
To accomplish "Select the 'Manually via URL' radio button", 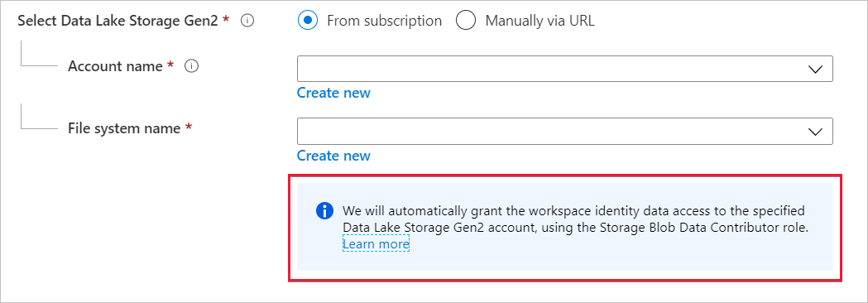I will (x=466, y=21).
